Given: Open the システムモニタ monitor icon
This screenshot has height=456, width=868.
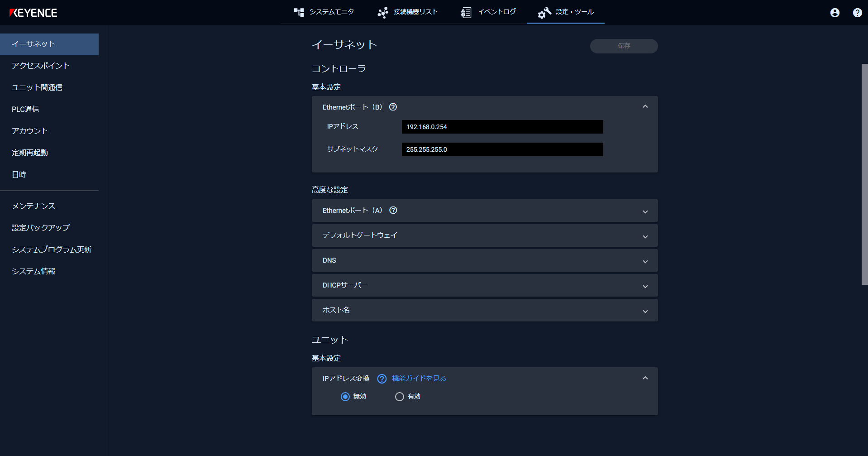Looking at the screenshot, I should 299,12.
